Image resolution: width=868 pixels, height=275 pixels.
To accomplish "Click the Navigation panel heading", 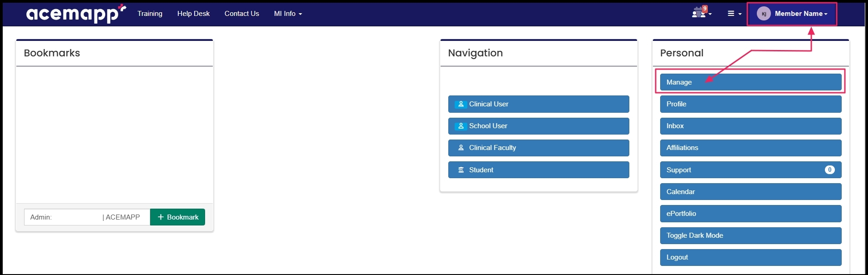I will (475, 53).
